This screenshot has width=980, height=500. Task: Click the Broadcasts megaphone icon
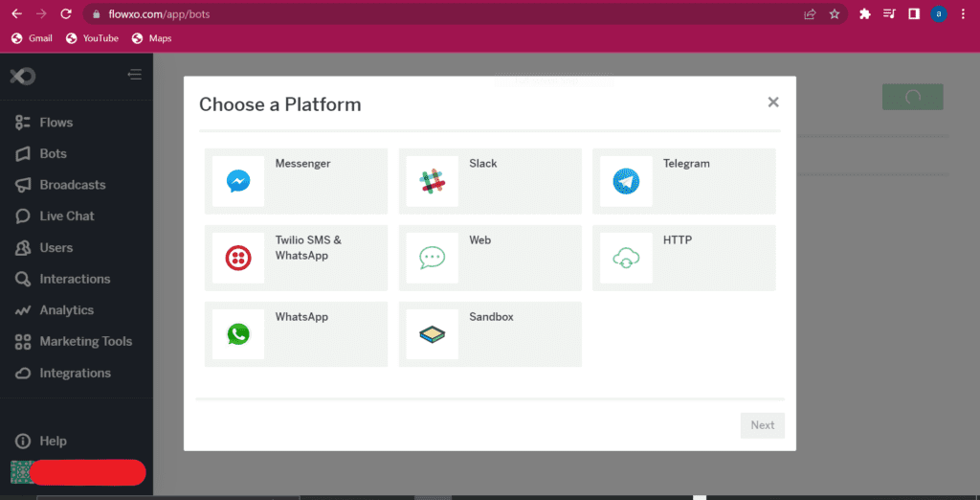[23, 185]
